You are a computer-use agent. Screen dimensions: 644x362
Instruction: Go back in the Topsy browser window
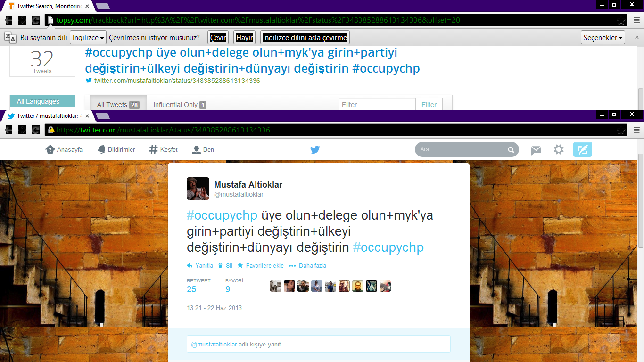pyautogui.click(x=8, y=20)
